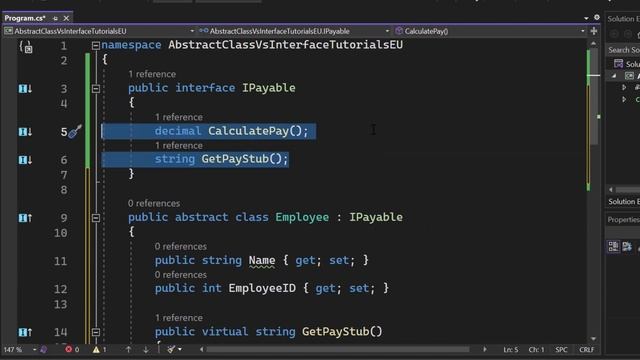The width and height of the screenshot is (640, 360).
Task: Expand the first child node under the project
Action: [x=624, y=87]
